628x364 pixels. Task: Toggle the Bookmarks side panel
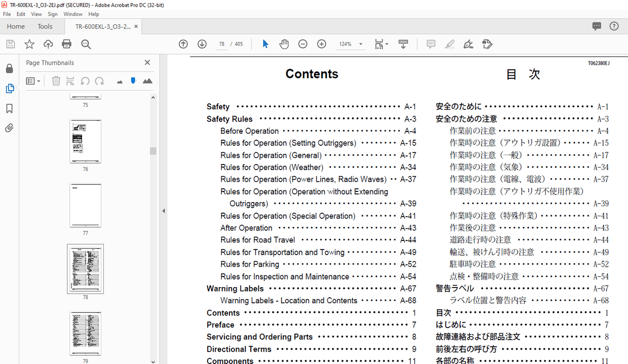[9, 109]
